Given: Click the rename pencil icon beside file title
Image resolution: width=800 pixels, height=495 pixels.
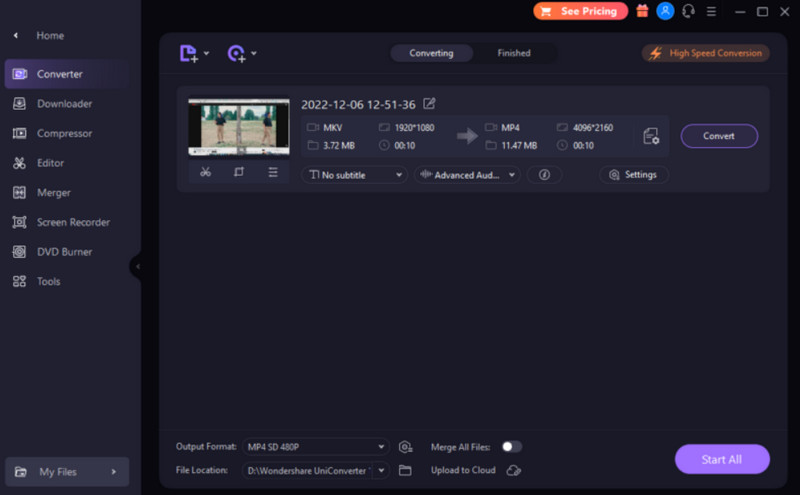Looking at the screenshot, I should point(429,104).
